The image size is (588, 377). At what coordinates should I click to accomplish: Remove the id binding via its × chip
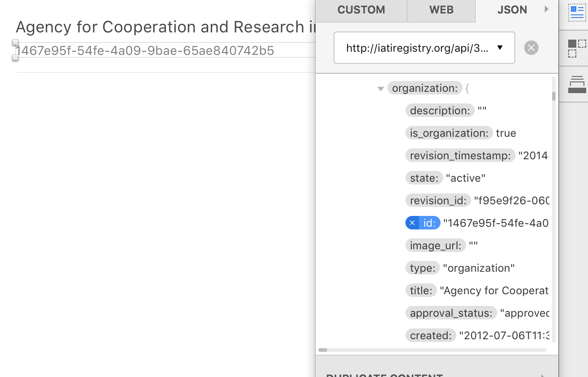(412, 223)
